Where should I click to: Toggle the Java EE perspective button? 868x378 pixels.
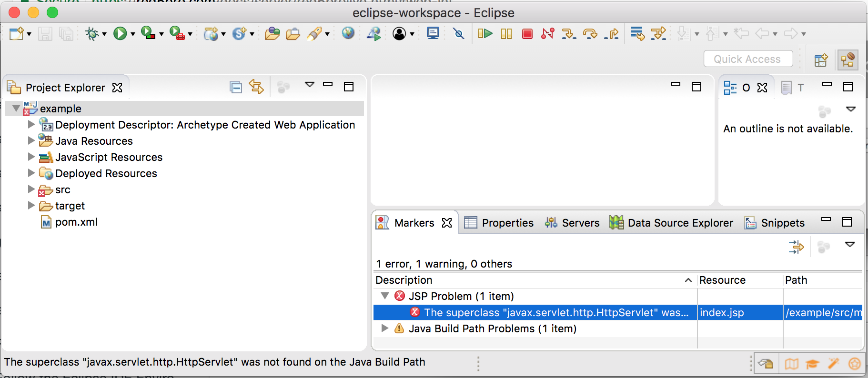(x=848, y=60)
